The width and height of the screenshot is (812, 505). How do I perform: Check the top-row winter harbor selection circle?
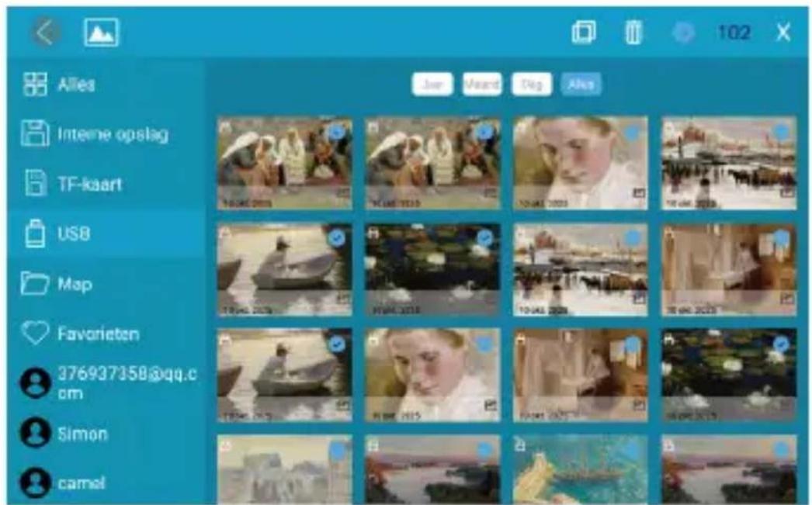tap(782, 133)
